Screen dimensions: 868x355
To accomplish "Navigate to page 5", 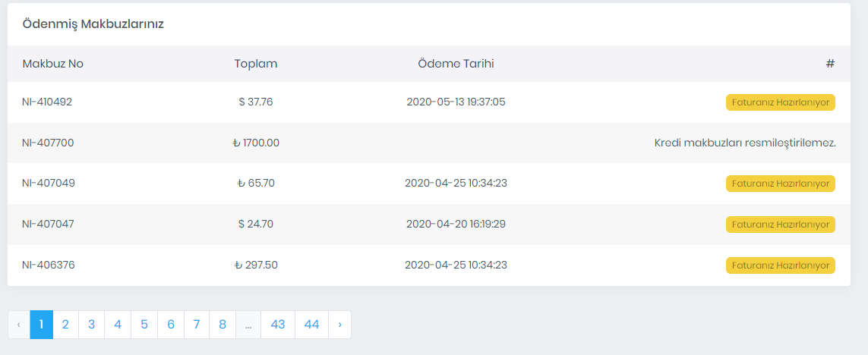I will click(144, 325).
